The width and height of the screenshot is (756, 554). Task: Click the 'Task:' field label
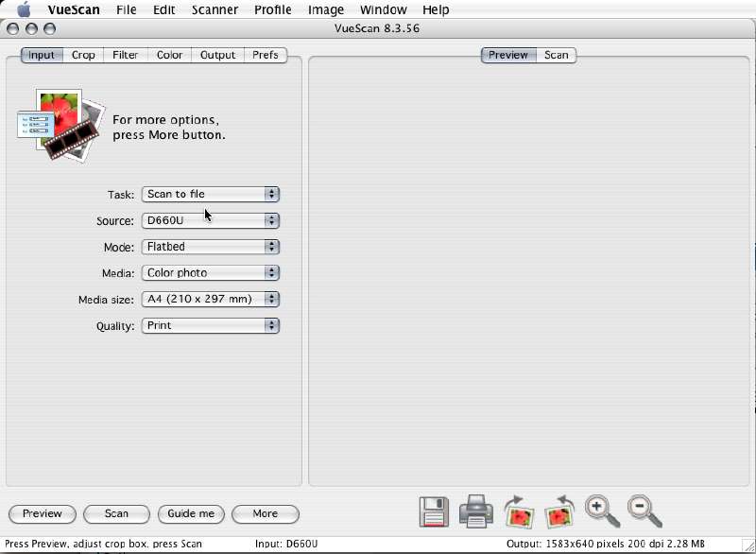pyautogui.click(x=121, y=195)
